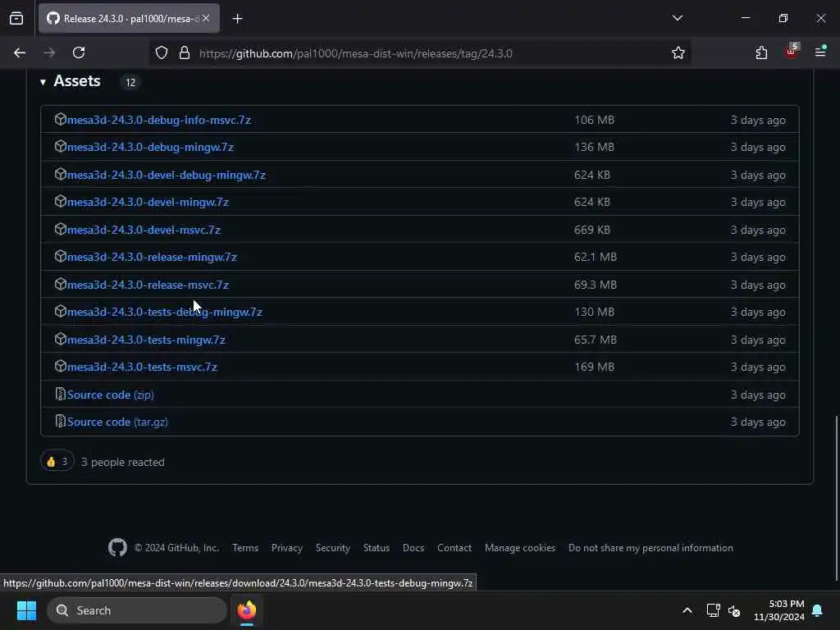Open muted volume tray icon
Image resolution: width=840 pixels, height=630 pixels.
[734, 610]
